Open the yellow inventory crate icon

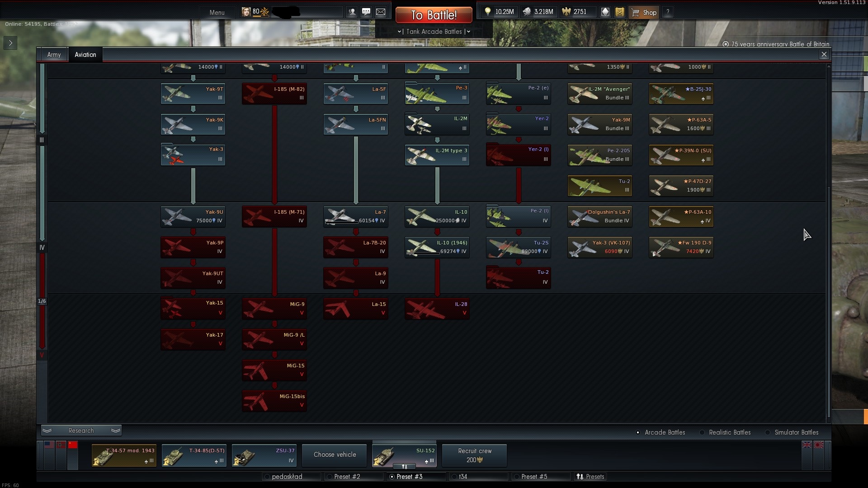620,12
